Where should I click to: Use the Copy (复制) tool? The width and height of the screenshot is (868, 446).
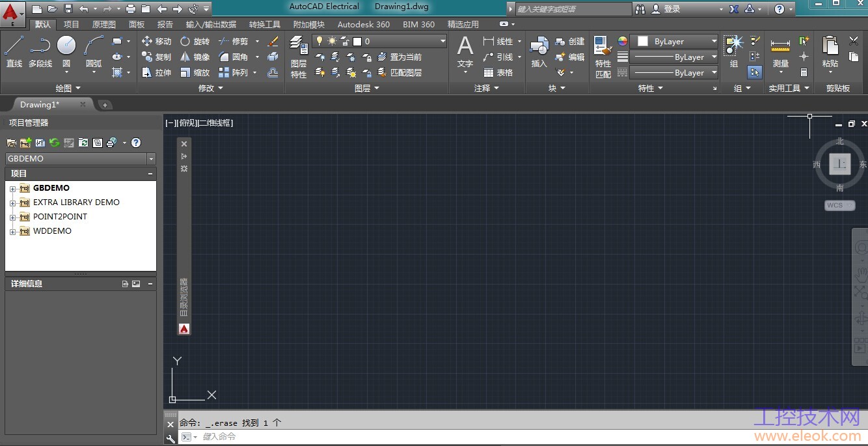(x=157, y=57)
